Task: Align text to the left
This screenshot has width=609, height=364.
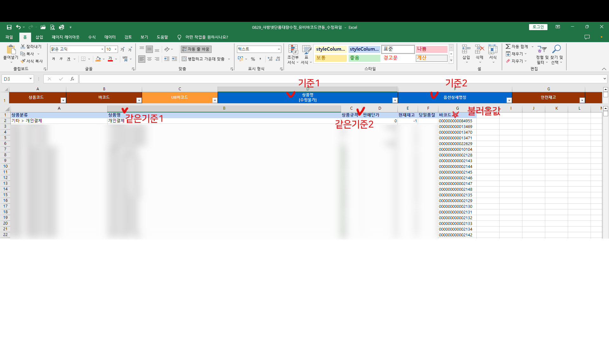Action: [x=141, y=59]
